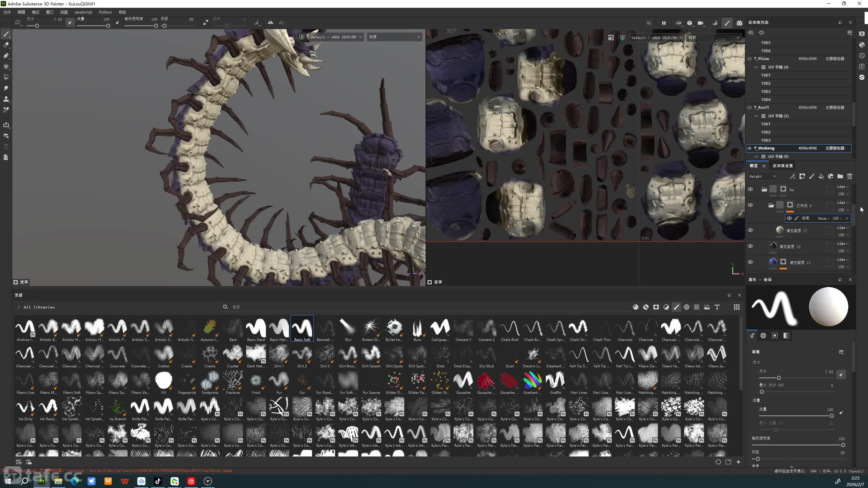868x488 pixels.
Task: Delete layer using the trash icon
Action: click(850, 176)
